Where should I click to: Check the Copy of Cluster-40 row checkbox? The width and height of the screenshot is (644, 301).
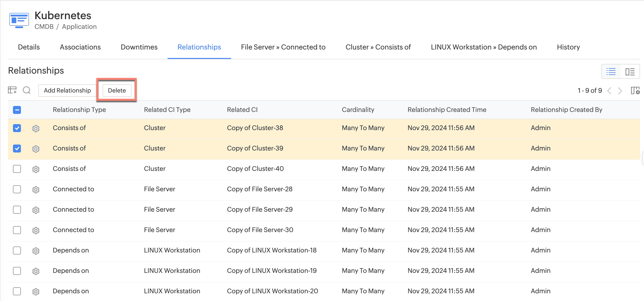point(17,169)
